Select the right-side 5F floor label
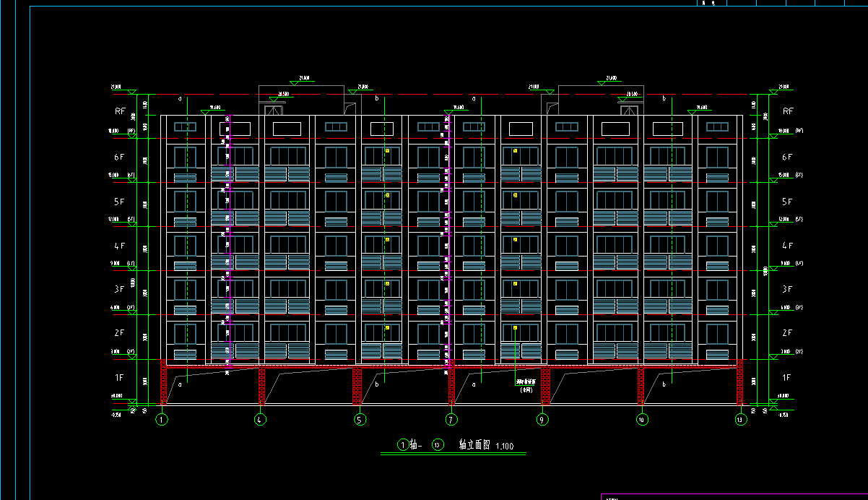The width and height of the screenshot is (868, 500). pos(787,202)
